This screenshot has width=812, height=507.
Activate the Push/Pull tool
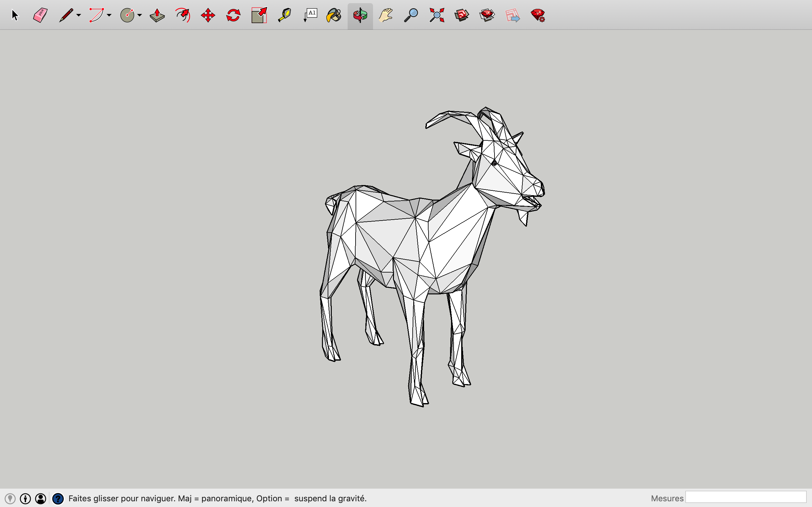(x=157, y=15)
